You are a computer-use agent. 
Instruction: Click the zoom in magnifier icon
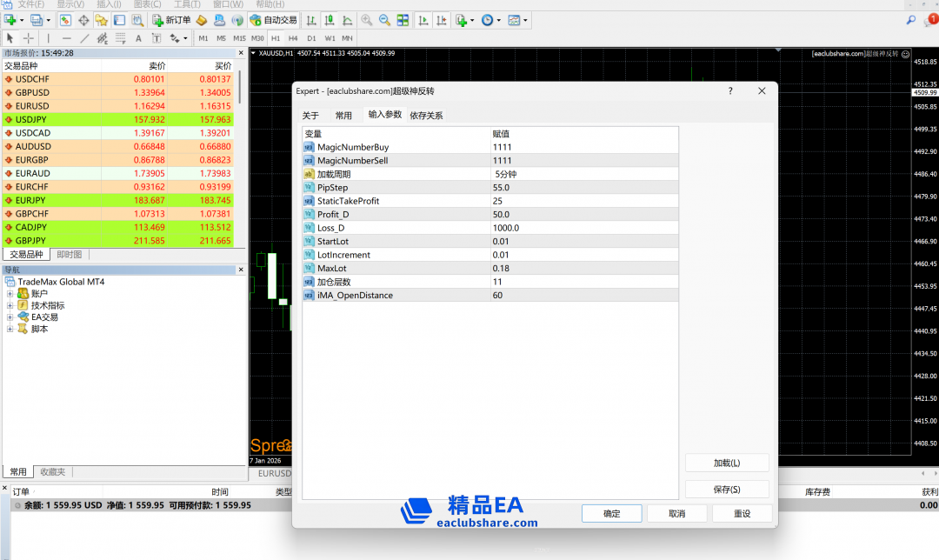(367, 20)
